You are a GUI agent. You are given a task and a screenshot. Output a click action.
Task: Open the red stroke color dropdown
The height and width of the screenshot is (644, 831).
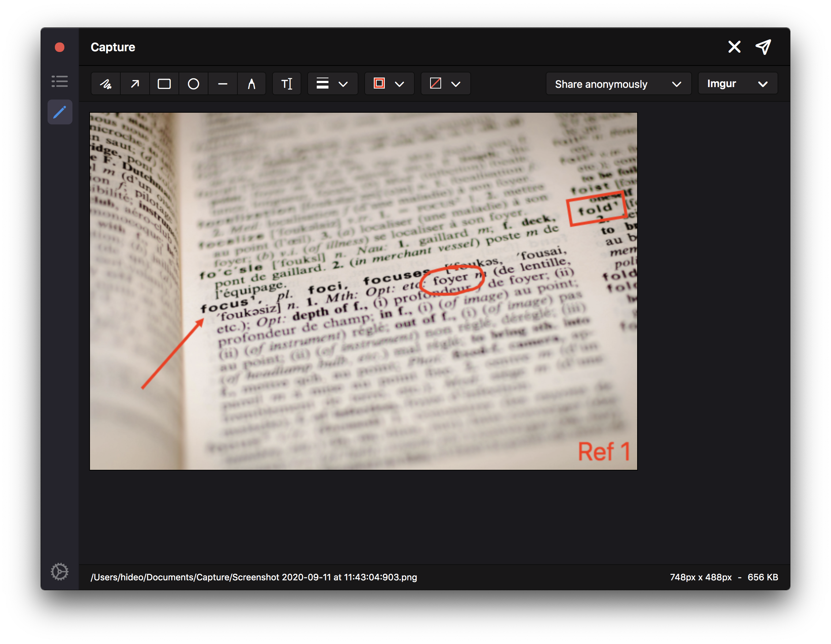[x=399, y=84]
